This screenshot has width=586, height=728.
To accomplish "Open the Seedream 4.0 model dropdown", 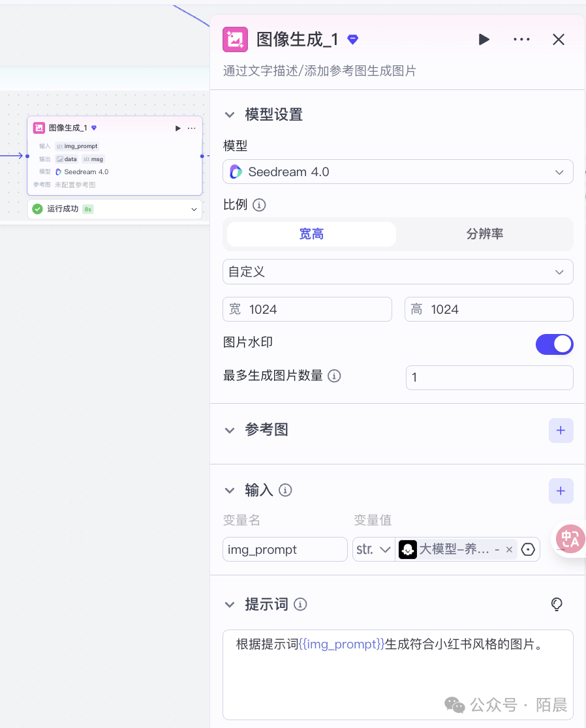I will click(398, 172).
